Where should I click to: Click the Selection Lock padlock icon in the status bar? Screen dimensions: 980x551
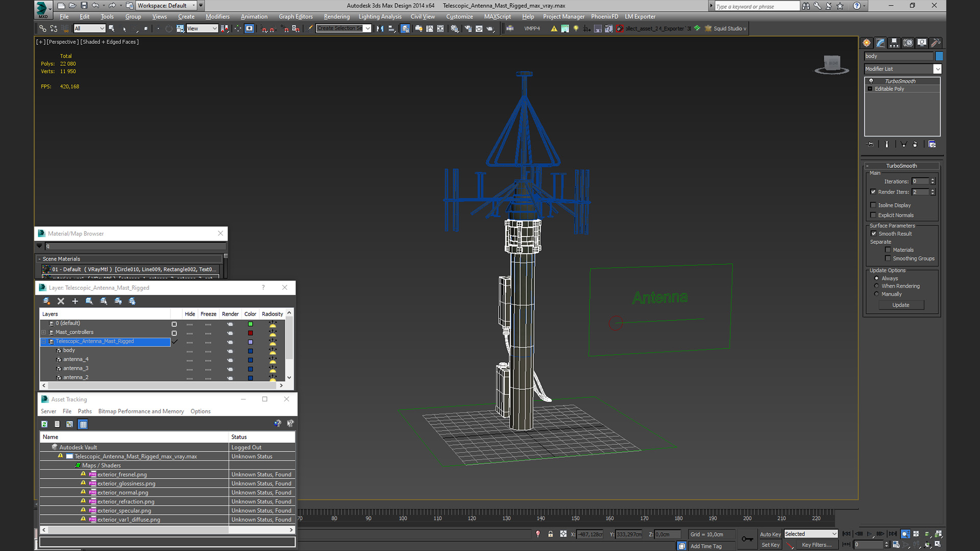click(x=551, y=534)
